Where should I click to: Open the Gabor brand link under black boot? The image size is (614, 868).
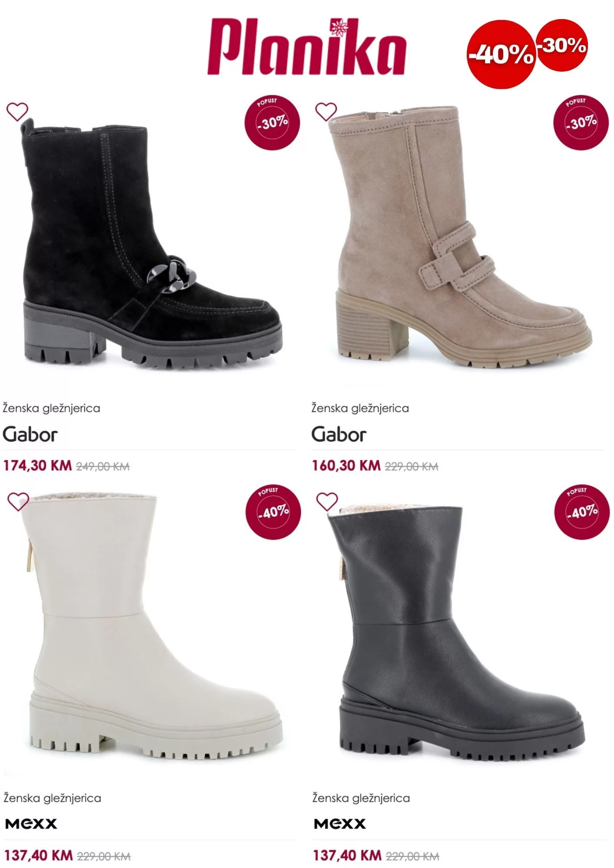tap(30, 434)
